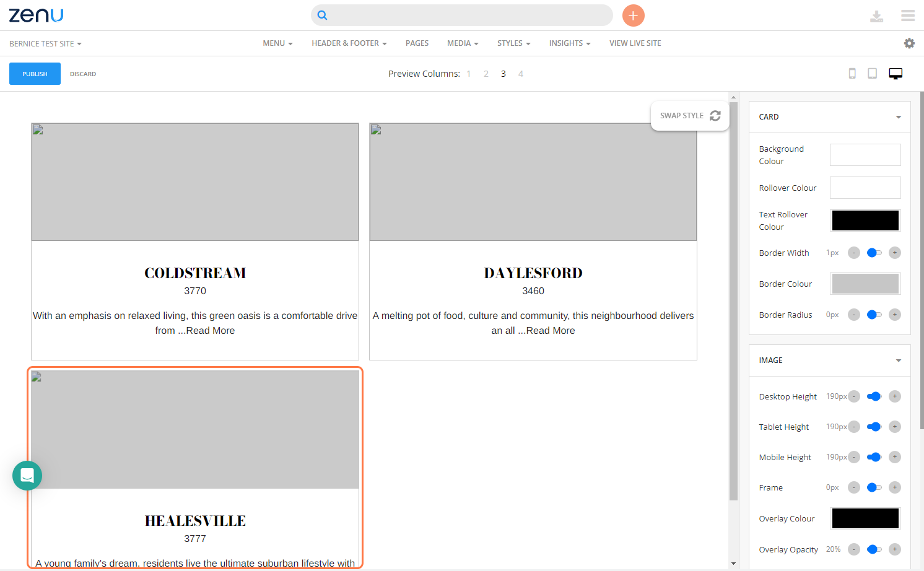Toggle the Border Radius switch
924x571 pixels.
pyautogui.click(x=874, y=315)
